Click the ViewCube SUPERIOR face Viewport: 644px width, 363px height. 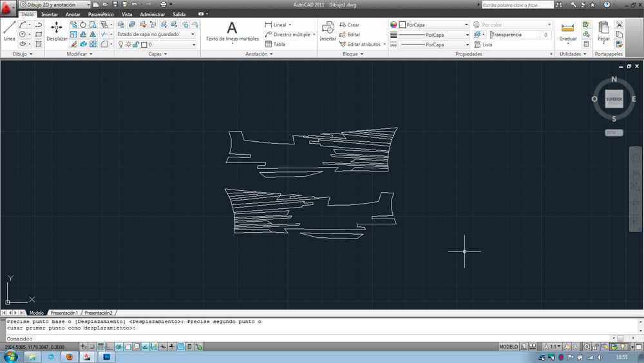point(614,99)
